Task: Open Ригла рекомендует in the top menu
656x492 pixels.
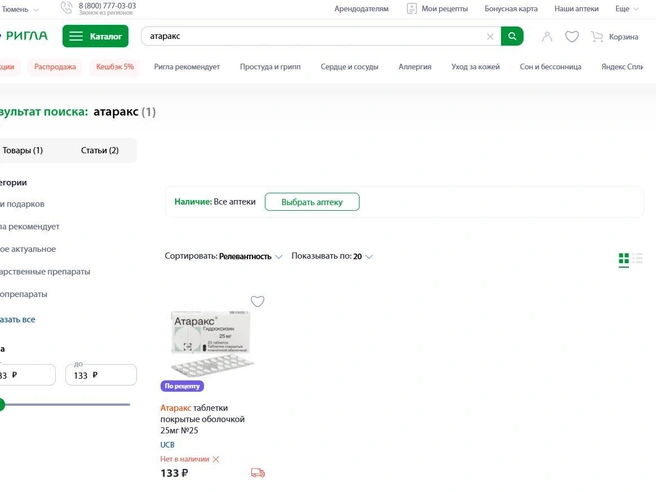Action: (187, 67)
